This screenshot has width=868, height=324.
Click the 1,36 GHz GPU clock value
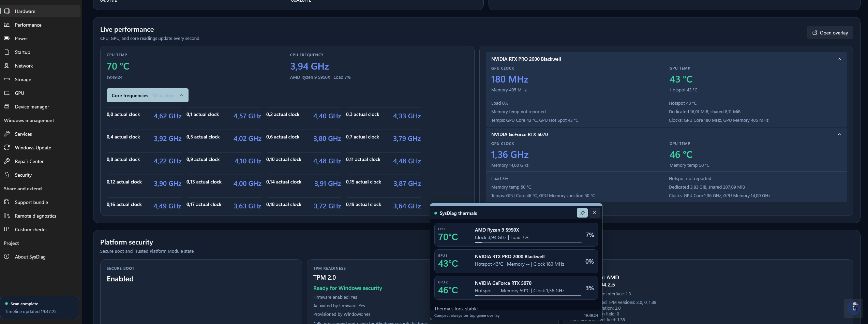pyautogui.click(x=510, y=154)
